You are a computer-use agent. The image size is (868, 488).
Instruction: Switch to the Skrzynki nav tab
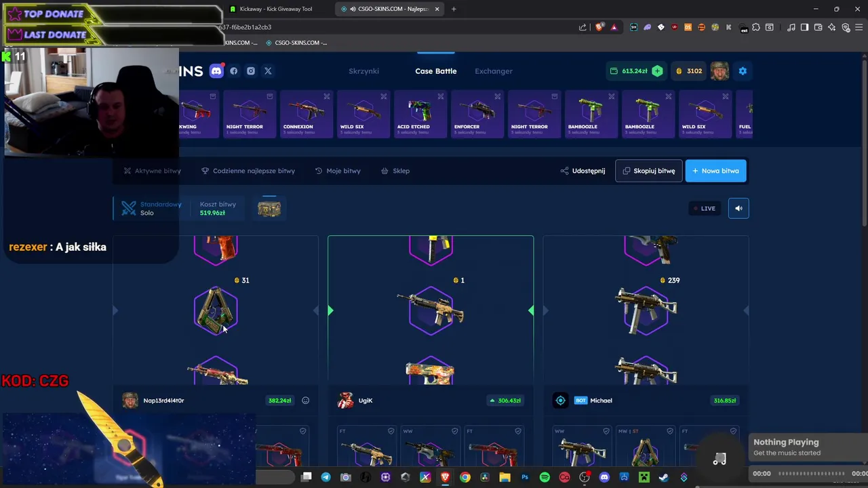point(363,71)
